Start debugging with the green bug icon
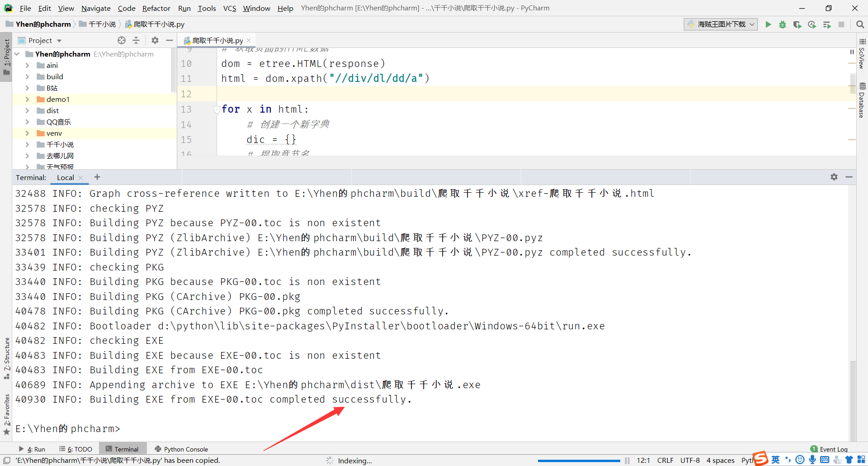The image size is (868, 466). tap(783, 24)
